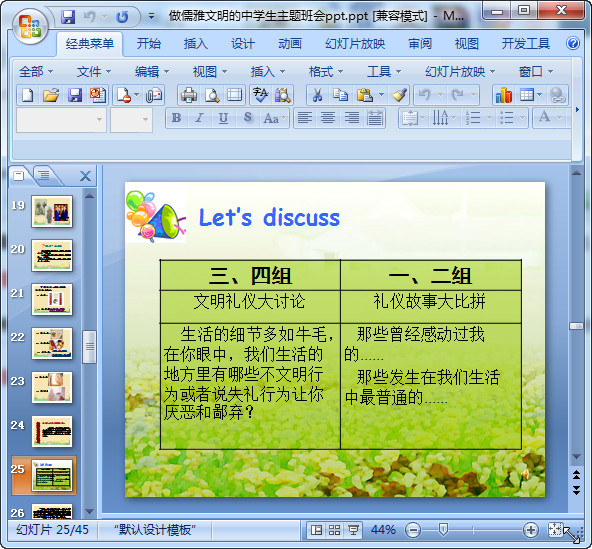Image resolution: width=592 pixels, height=549 pixels.
Task: Justify text alignment
Action: pyautogui.click(x=375, y=118)
